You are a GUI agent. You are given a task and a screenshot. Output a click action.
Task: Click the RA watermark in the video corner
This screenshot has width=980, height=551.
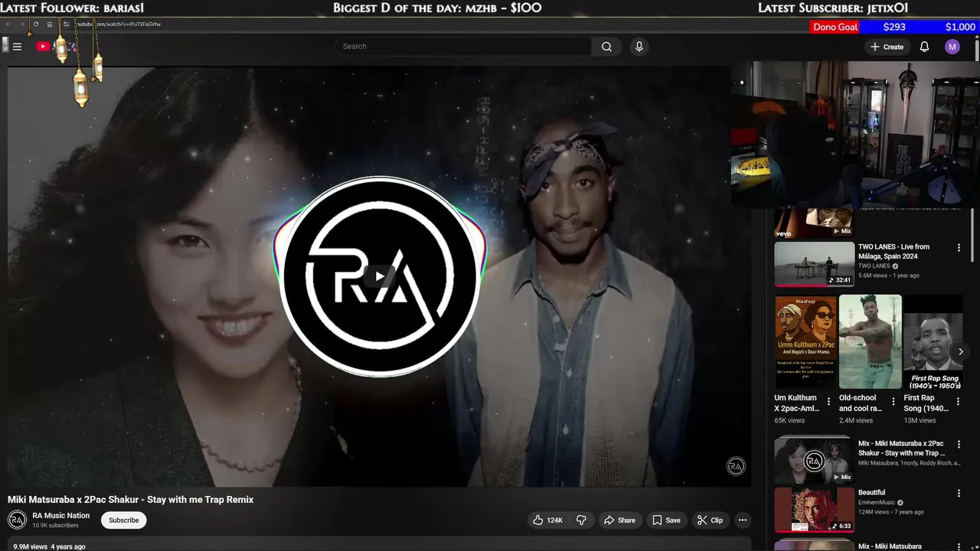(736, 466)
